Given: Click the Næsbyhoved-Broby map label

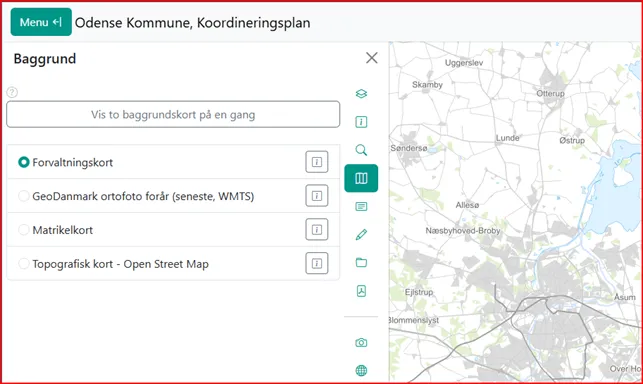Looking at the screenshot, I should tap(463, 231).
